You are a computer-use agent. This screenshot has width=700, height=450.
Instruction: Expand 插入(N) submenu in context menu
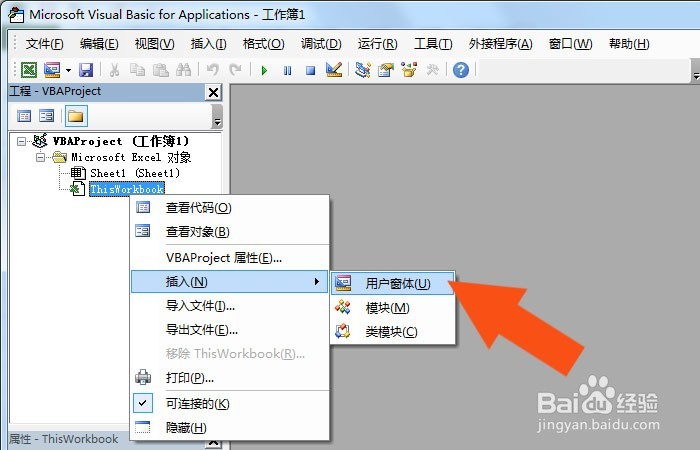230,282
